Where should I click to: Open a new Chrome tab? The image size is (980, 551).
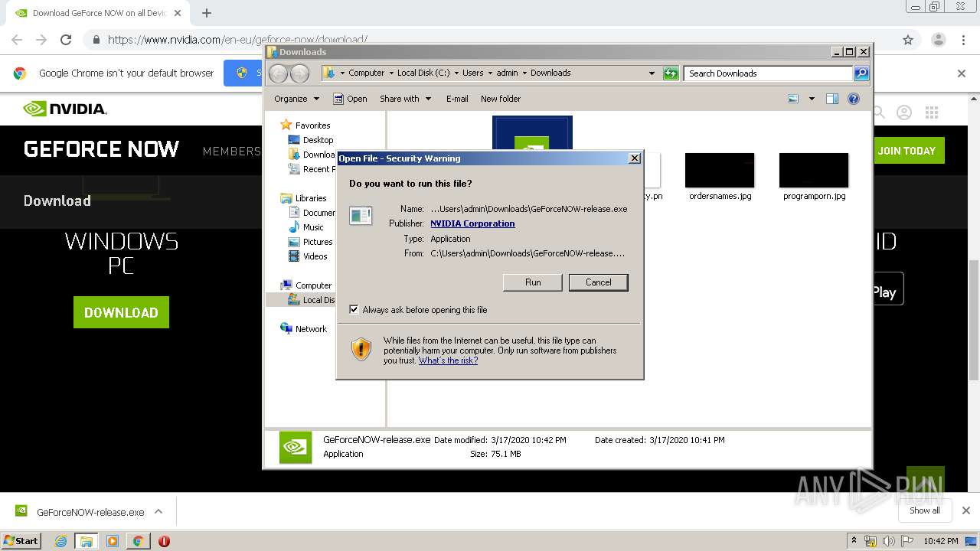click(x=207, y=13)
